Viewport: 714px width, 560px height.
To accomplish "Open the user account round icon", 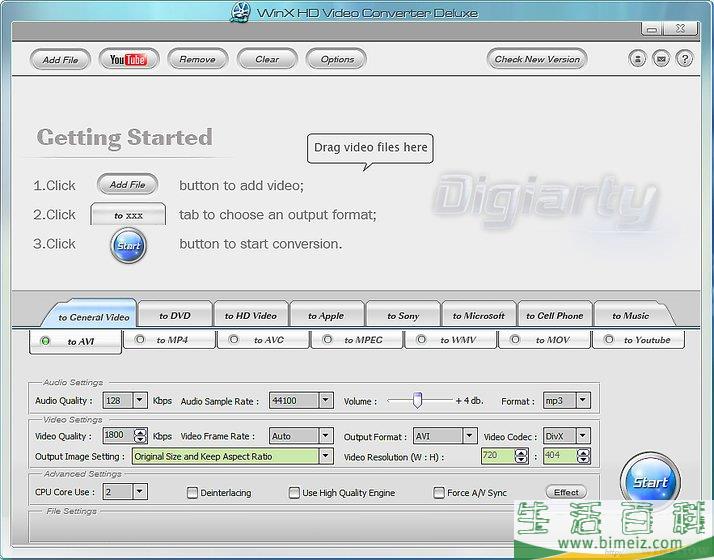I will coord(637,59).
